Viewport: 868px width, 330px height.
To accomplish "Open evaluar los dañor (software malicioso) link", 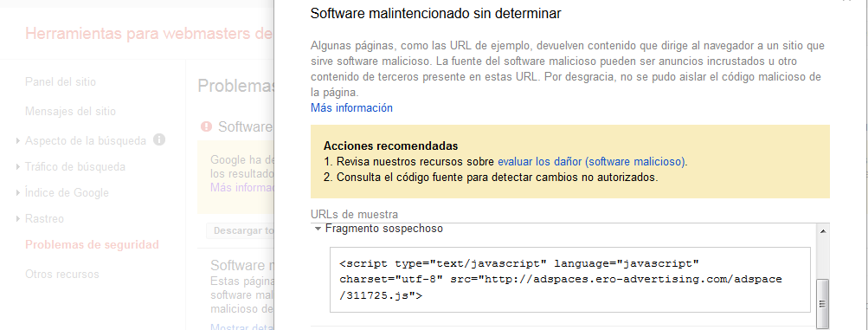I will point(592,162).
